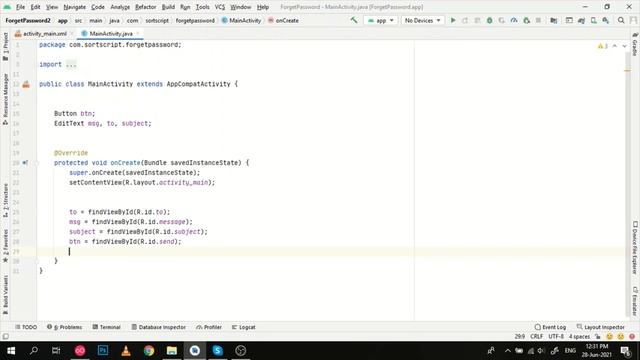Toggle the Device File Explorer panel
The image size is (640, 360).
(x=635, y=247)
